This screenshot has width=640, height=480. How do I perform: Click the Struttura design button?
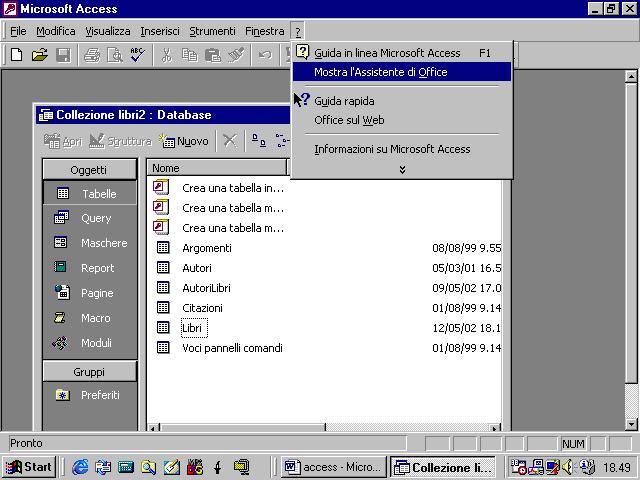[120, 141]
